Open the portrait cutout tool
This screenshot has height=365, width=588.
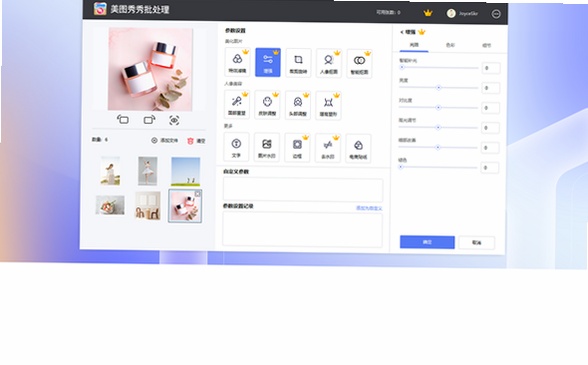[x=328, y=63]
